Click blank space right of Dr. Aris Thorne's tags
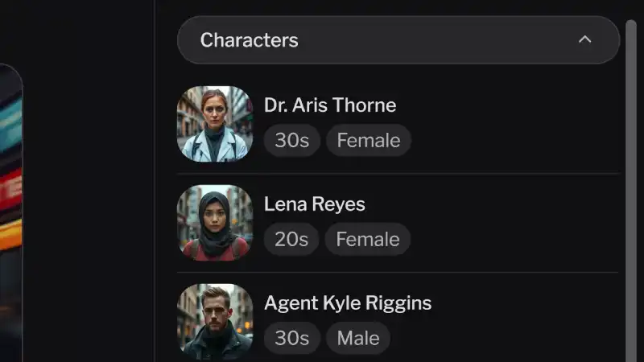This screenshot has height=362, width=644. click(515, 141)
